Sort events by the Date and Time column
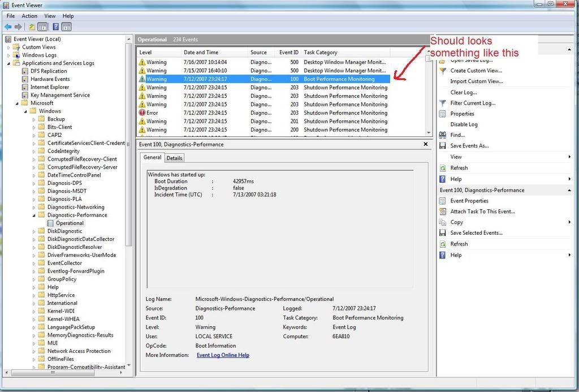Screen dimensions: 579x392 pyautogui.click(x=201, y=53)
